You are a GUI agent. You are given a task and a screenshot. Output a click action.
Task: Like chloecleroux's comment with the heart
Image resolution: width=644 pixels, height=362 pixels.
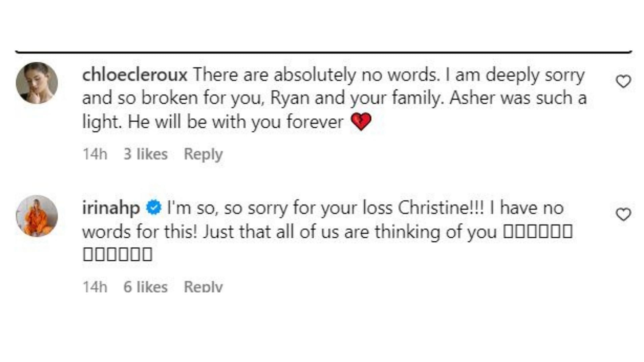[x=624, y=81]
